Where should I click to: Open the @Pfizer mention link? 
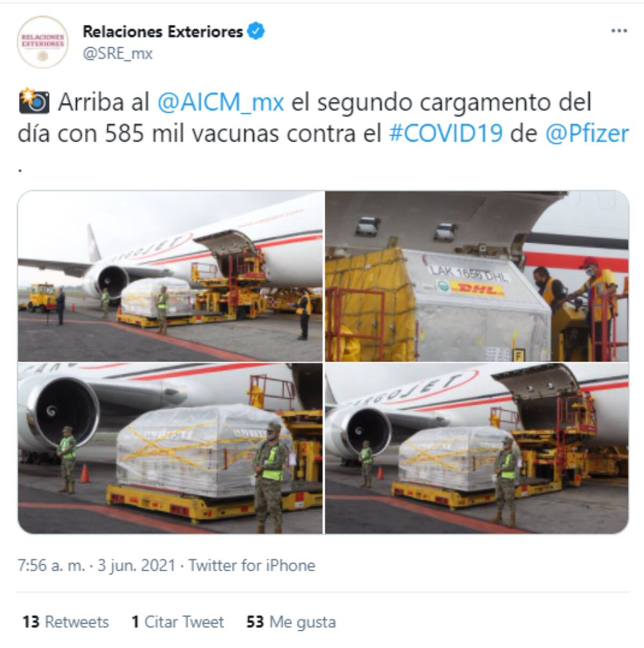coord(587,134)
